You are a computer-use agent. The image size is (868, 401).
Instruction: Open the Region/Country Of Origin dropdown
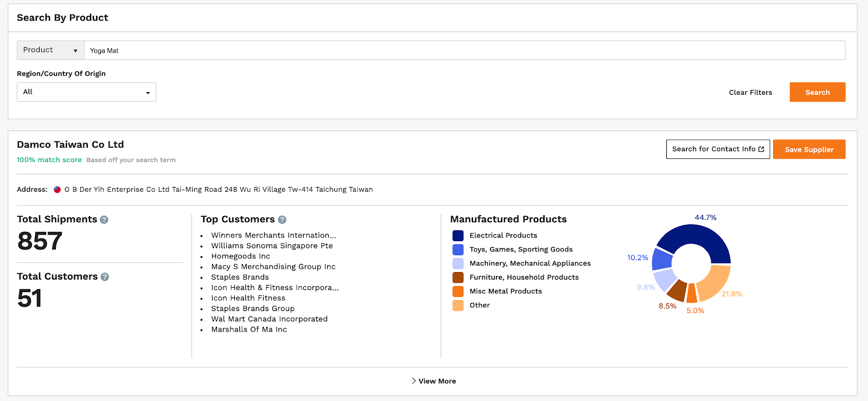coord(86,92)
